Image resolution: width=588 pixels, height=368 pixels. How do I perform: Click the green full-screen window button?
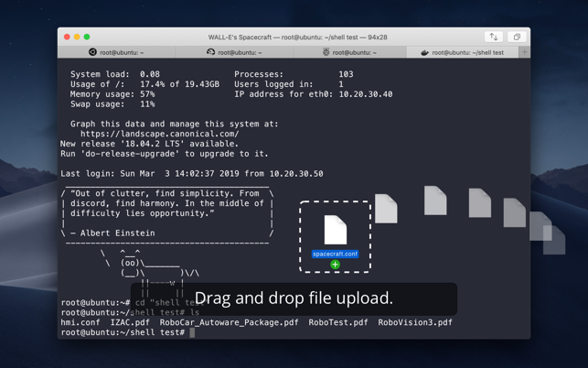coord(87,38)
